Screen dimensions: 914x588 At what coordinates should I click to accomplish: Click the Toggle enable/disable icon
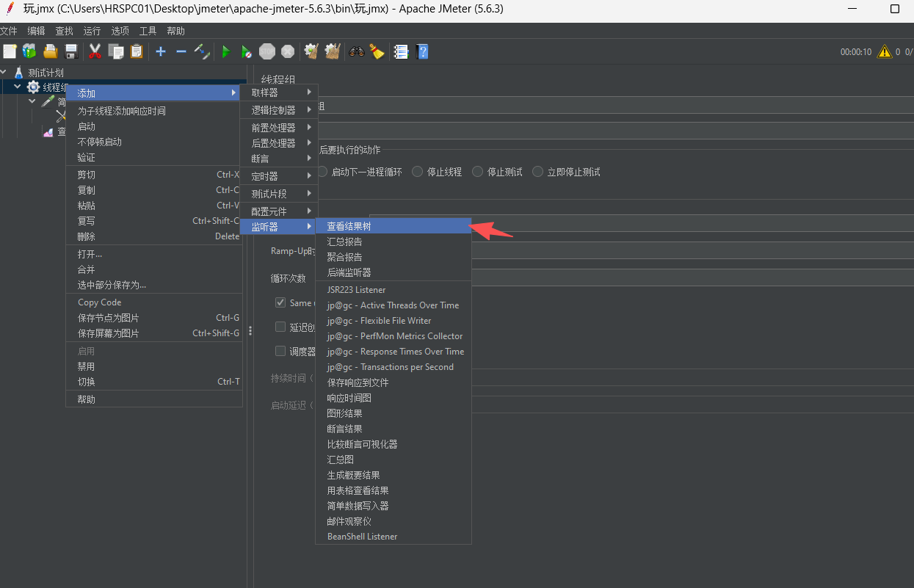[x=202, y=51]
